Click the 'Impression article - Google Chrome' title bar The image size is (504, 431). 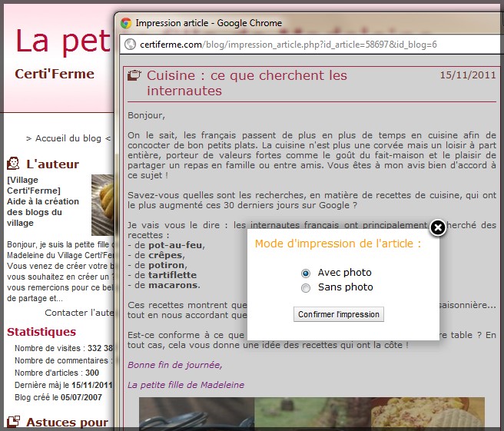tap(209, 23)
